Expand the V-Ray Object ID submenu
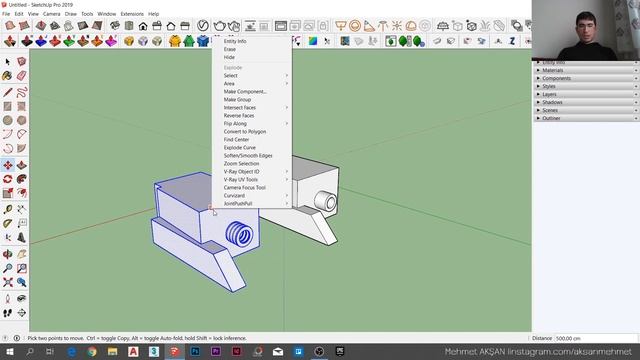 click(251, 172)
